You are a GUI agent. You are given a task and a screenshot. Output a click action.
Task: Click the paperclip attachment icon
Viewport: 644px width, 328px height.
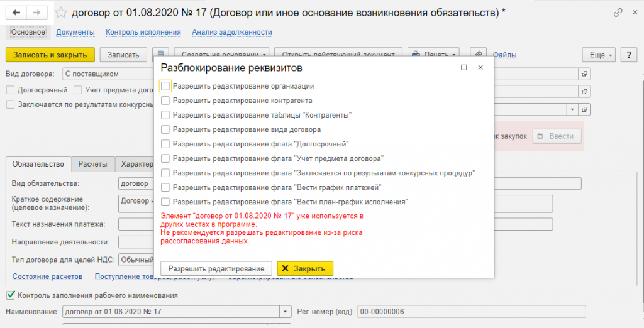coord(479,55)
